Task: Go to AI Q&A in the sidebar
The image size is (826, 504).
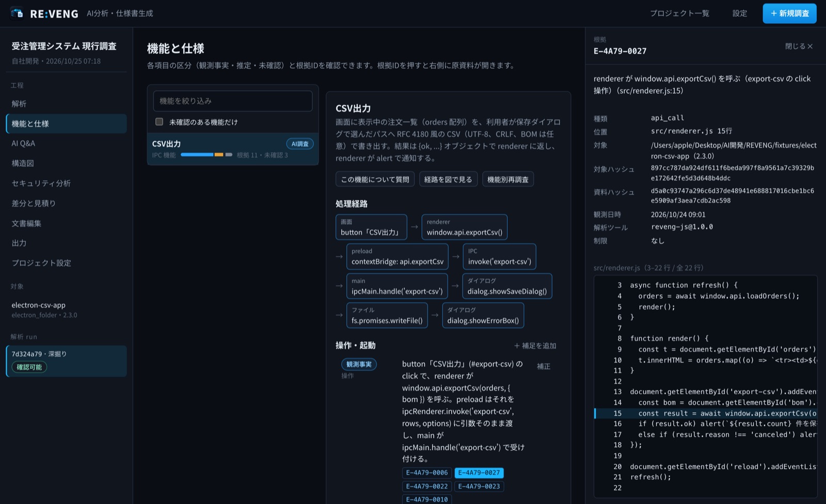Action: (66, 143)
